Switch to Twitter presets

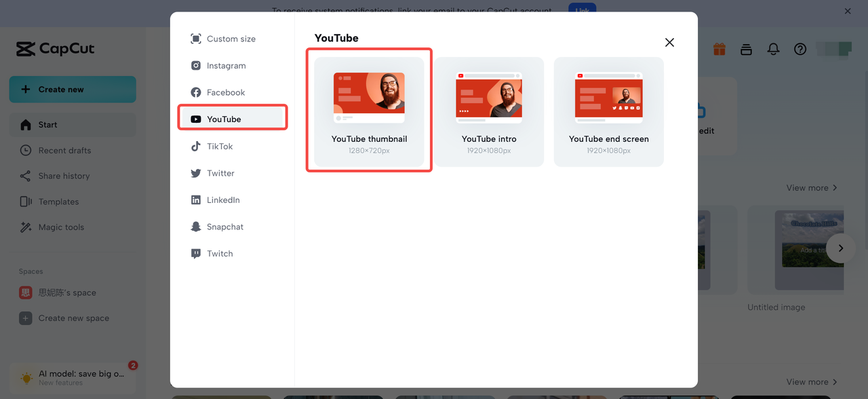point(232,173)
